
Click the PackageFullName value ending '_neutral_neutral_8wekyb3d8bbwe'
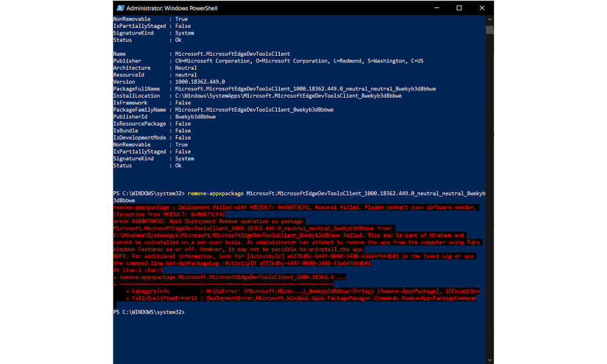[305, 89]
